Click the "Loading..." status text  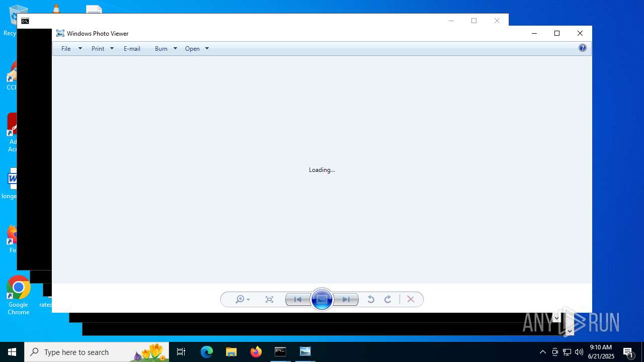[x=322, y=170]
